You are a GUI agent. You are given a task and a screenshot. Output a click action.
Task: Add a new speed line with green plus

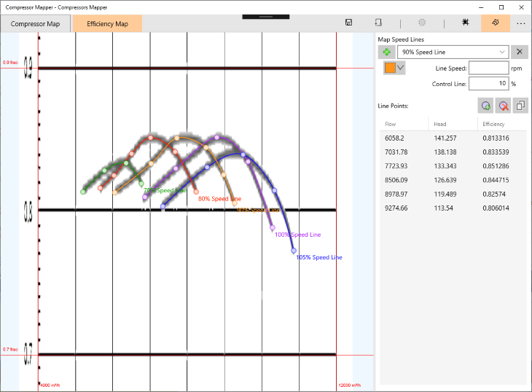point(387,52)
